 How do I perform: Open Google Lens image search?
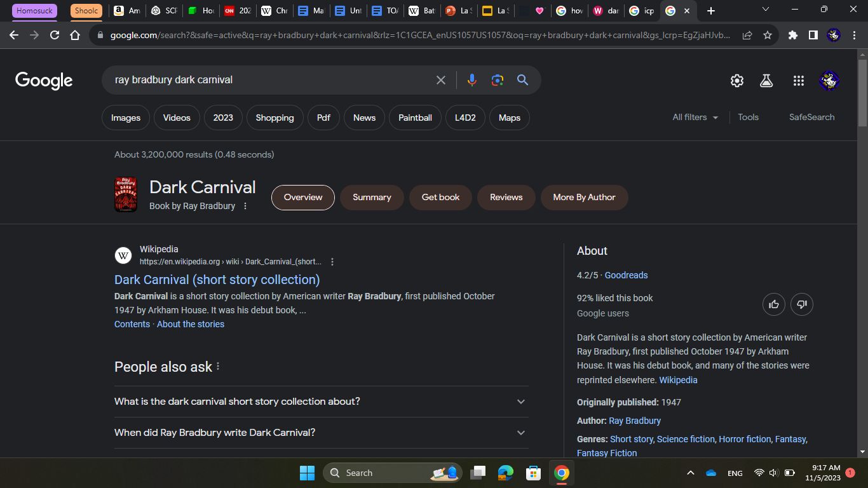pyautogui.click(x=497, y=80)
